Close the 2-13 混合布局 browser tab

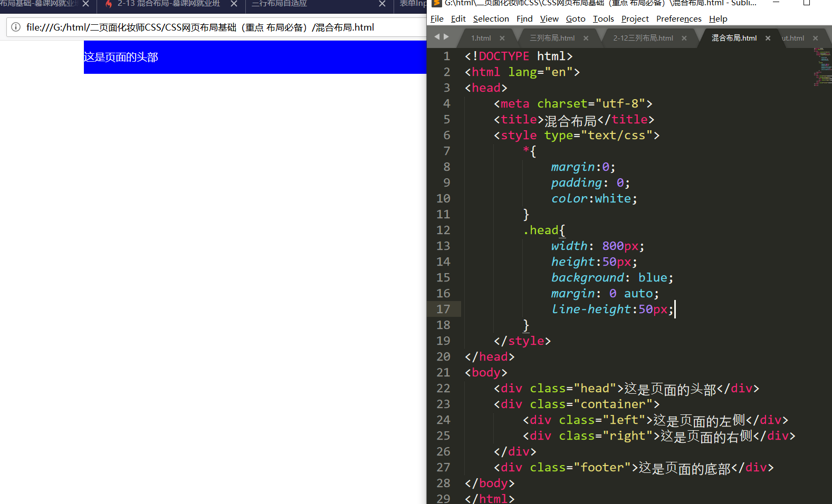(234, 4)
